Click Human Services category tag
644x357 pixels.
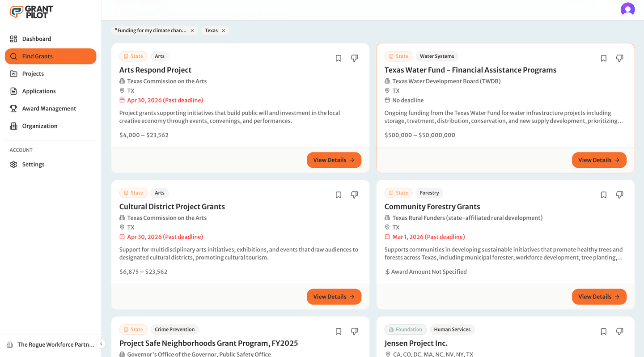[452, 330]
